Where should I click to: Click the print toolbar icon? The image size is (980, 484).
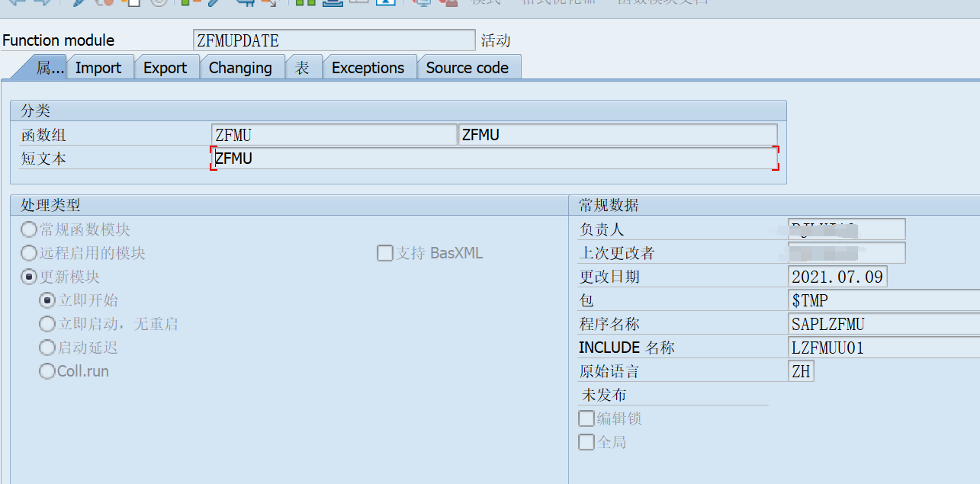[332, 5]
